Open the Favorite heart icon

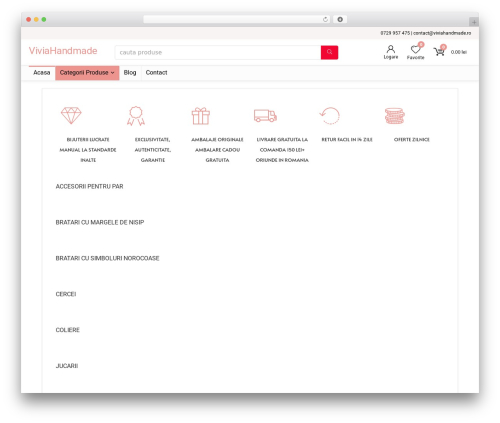tap(415, 49)
